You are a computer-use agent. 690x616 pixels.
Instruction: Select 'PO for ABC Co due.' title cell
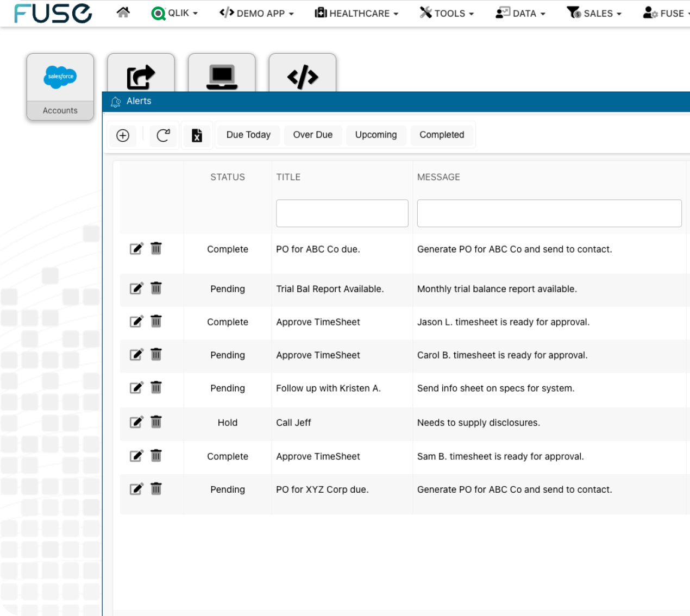[x=318, y=249]
